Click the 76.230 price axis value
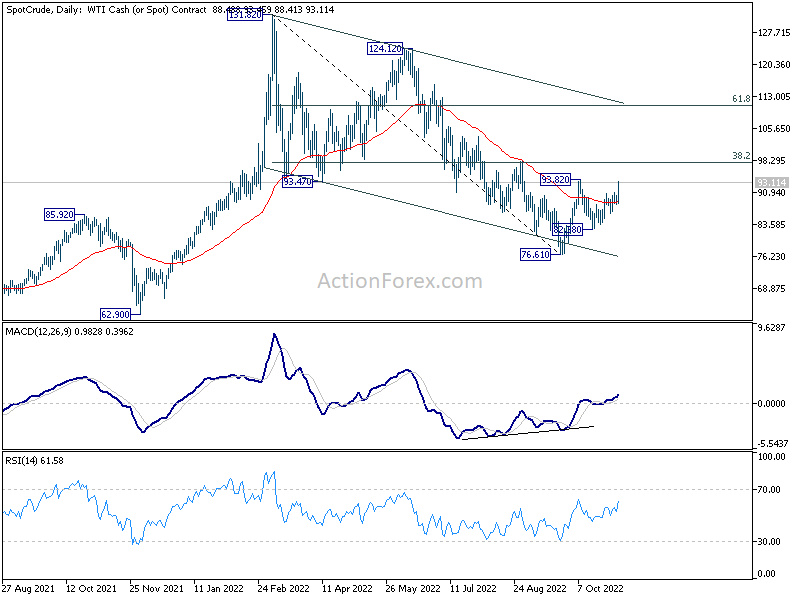This screenshot has height=600, width=800. point(772,257)
